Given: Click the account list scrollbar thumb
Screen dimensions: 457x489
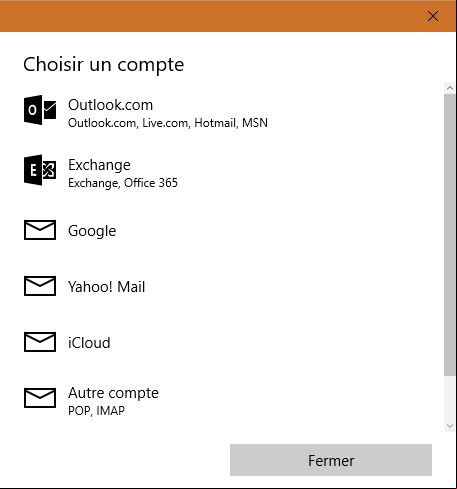Looking at the screenshot, I should (450, 235).
